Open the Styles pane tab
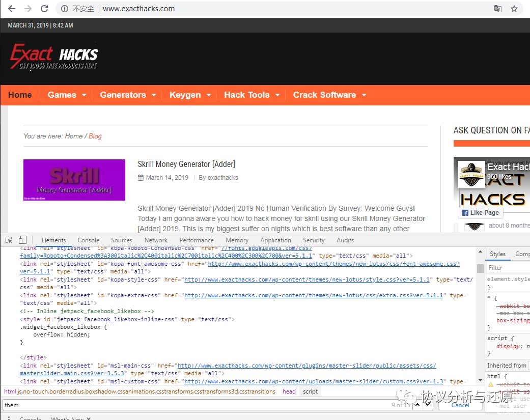Viewport: 530px width, 420px height. (497, 254)
